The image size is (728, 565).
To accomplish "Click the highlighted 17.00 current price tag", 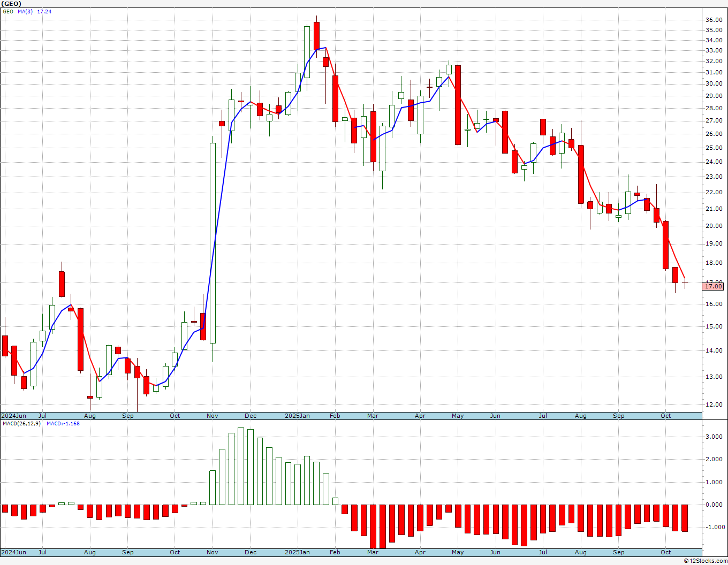I will tap(713, 286).
